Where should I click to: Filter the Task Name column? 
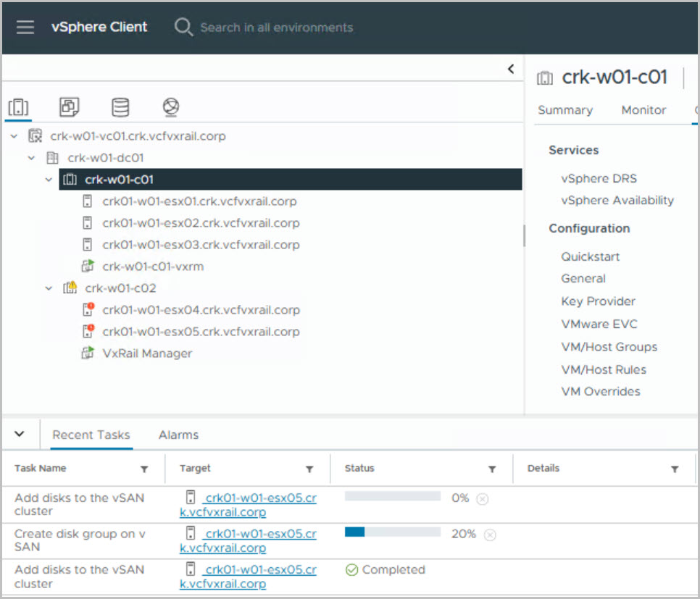144,469
